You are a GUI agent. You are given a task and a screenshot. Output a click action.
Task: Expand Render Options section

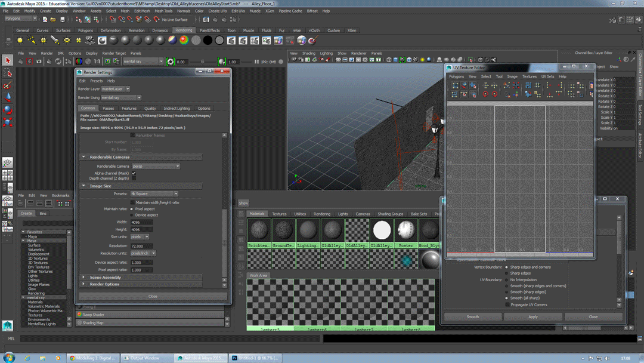click(x=83, y=284)
